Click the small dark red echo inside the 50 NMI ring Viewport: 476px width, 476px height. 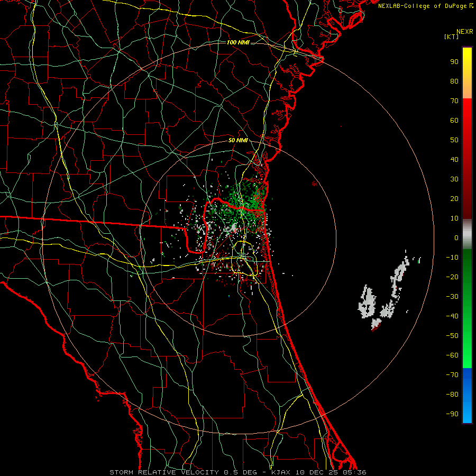click(x=315, y=184)
